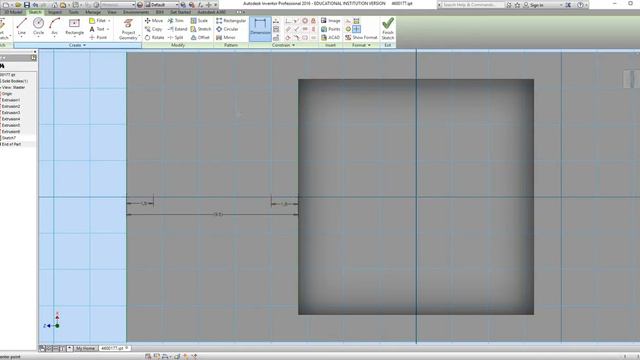Click Finish Sketch
The width and height of the screenshot is (640, 360).
click(388, 29)
